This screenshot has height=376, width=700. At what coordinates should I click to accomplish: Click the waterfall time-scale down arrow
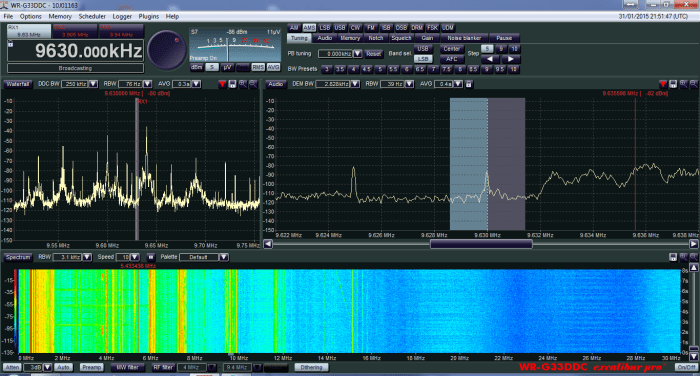(x=694, y=356)
